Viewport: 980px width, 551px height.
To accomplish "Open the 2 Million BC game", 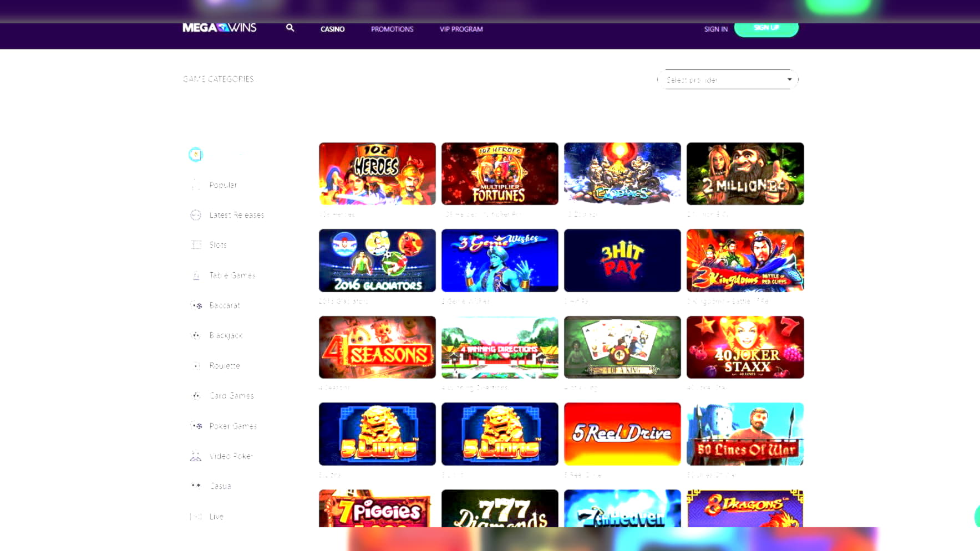I will click(x=745, y=174).
